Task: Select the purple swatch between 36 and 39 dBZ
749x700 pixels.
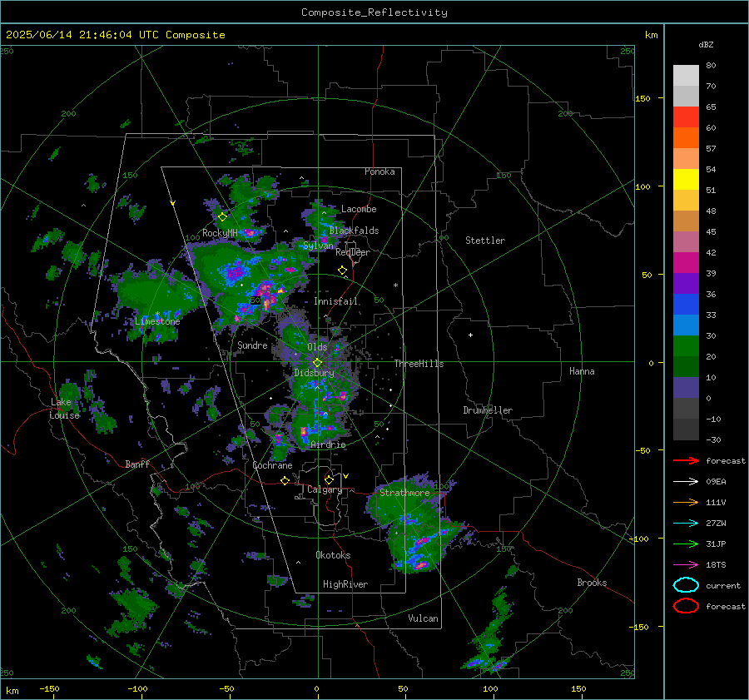Action: coord(686,284)
